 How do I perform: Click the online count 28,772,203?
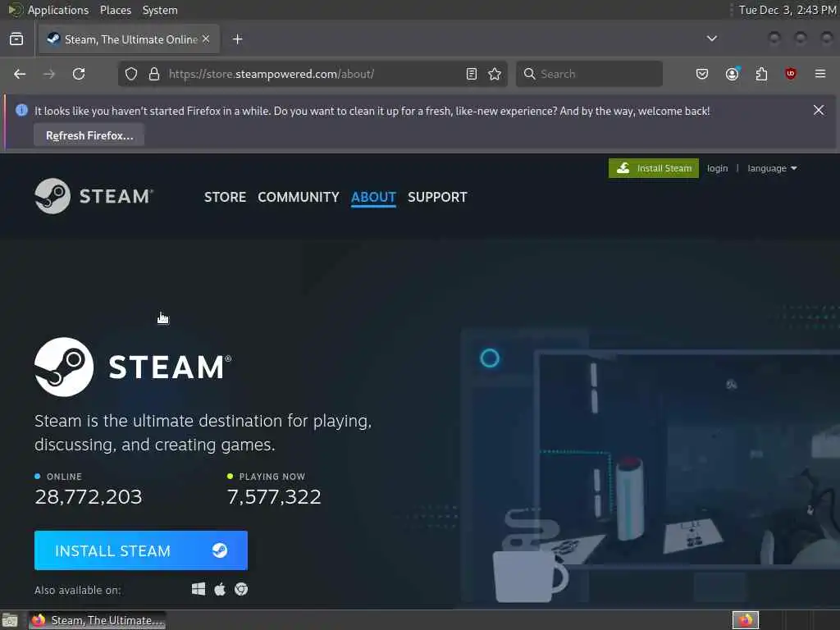point(89,497)
